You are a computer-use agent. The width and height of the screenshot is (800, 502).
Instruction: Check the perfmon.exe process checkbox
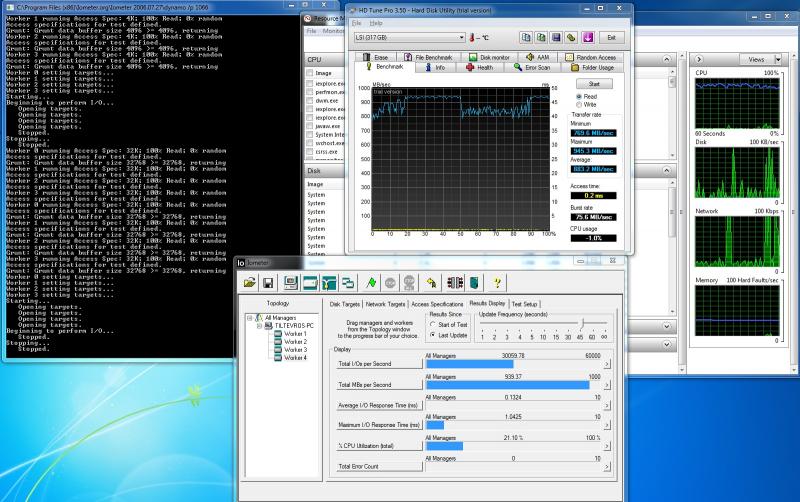pyautogui.click(x=310, y=92)
